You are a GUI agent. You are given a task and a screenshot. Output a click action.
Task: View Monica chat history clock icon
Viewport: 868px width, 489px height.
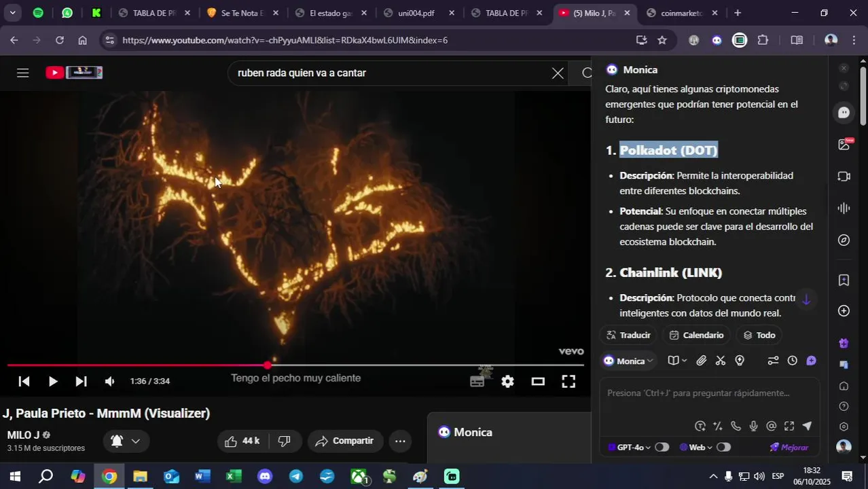click(792, 361)
